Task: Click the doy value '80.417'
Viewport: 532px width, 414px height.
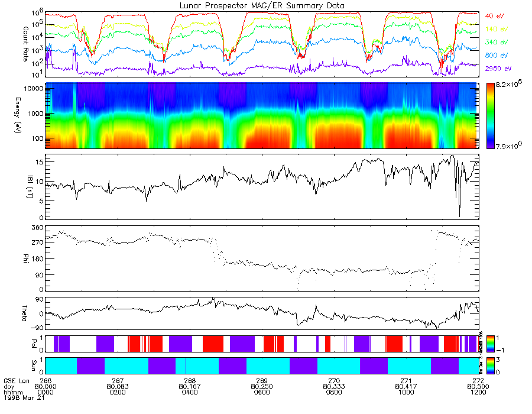Action: click(406, 387)
